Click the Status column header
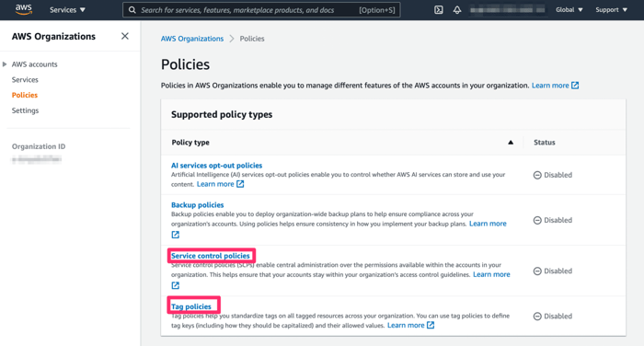 tap(545, 143)
